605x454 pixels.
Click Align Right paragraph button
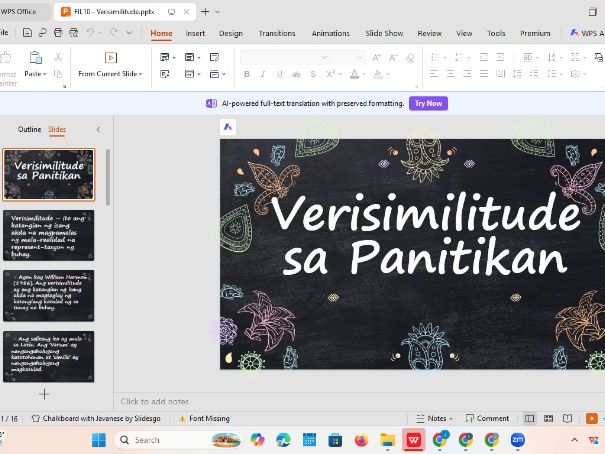point(467,74)
